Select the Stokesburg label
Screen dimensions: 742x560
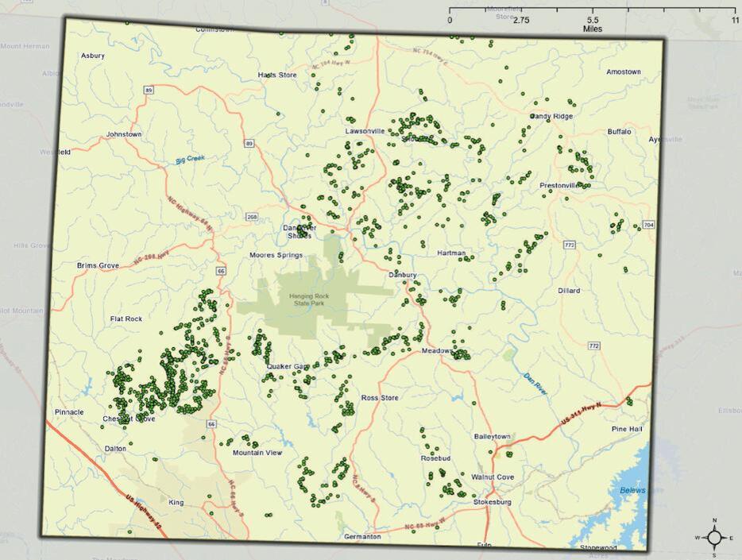tap(492, 502)
